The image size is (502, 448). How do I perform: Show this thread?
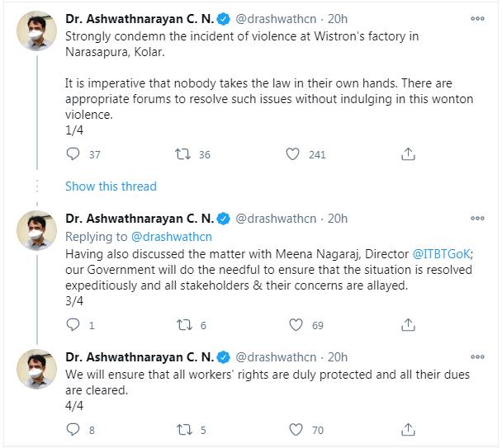[111, 186]
